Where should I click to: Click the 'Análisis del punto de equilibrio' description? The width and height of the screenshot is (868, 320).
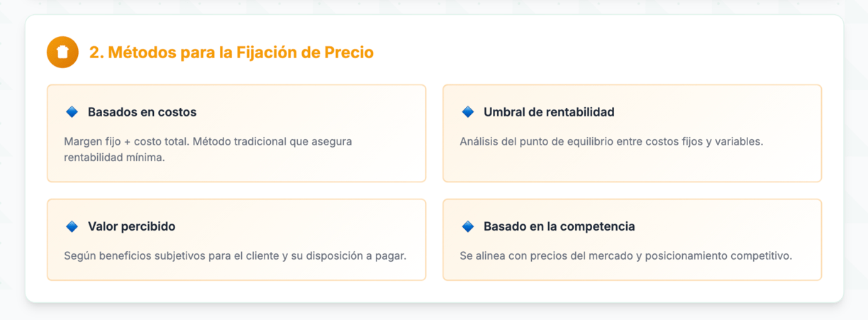[611, 141]
